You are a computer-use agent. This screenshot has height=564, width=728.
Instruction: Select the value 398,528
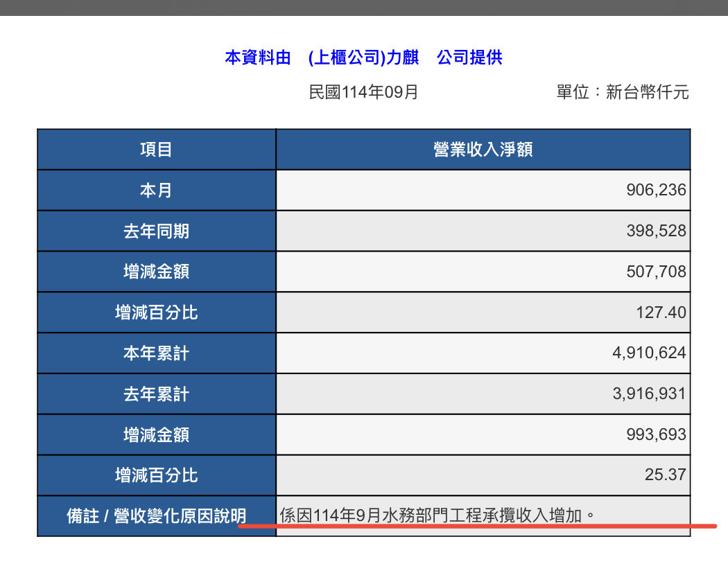coord(656,231)
